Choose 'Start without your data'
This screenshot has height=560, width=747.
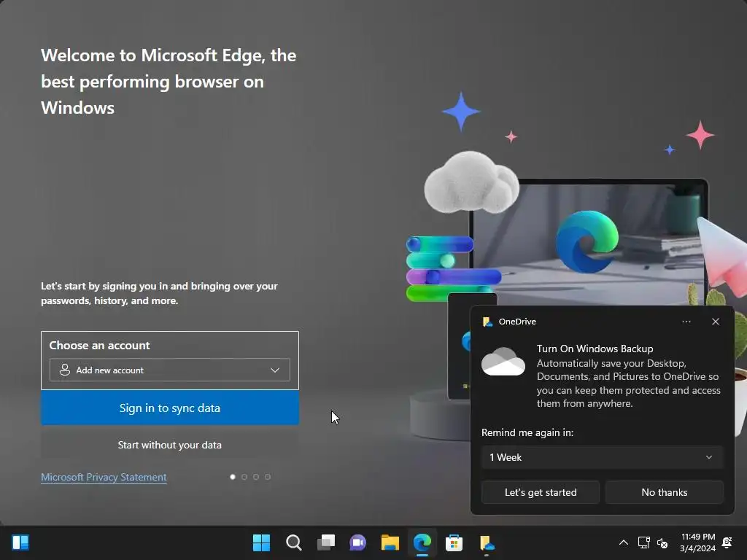tap(169, 445)
